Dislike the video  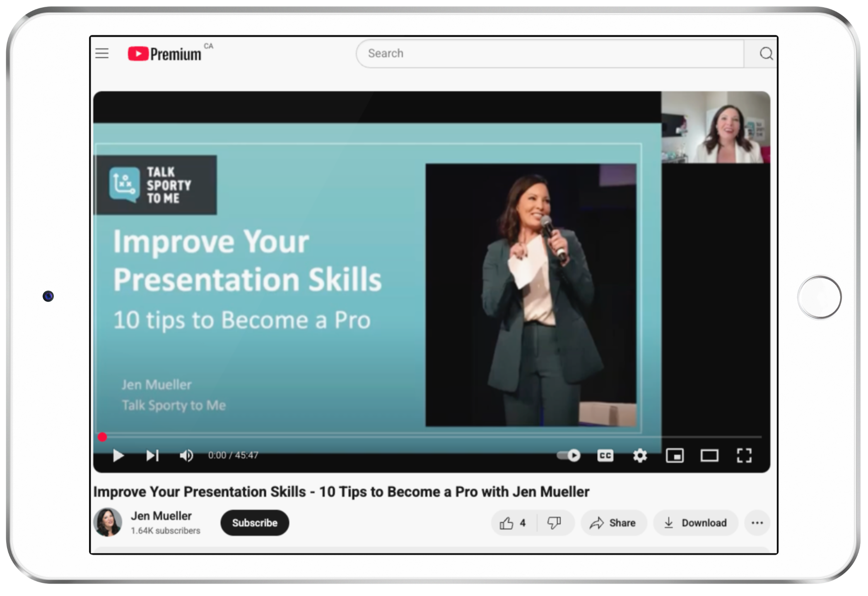tap(554, 523)
